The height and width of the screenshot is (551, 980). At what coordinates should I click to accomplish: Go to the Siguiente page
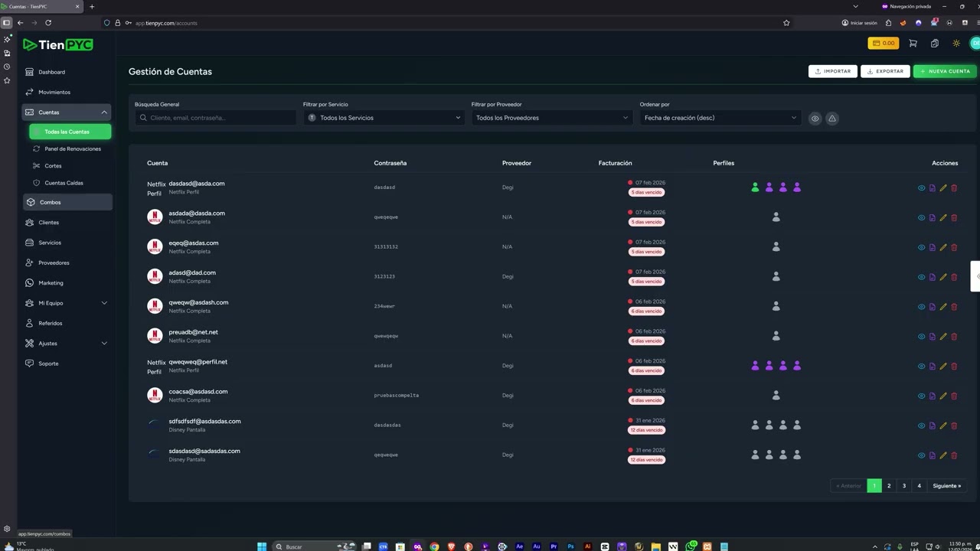pos(946,486)
